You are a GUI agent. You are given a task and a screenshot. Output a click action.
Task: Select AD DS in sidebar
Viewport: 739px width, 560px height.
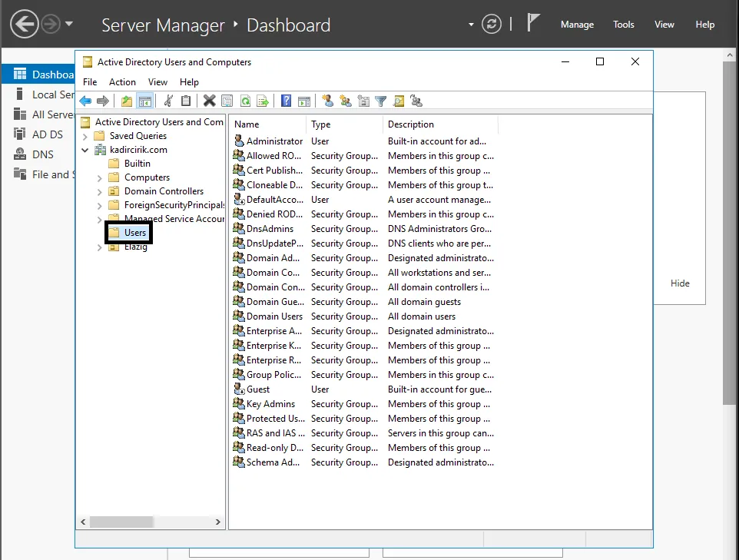[38, 134]
